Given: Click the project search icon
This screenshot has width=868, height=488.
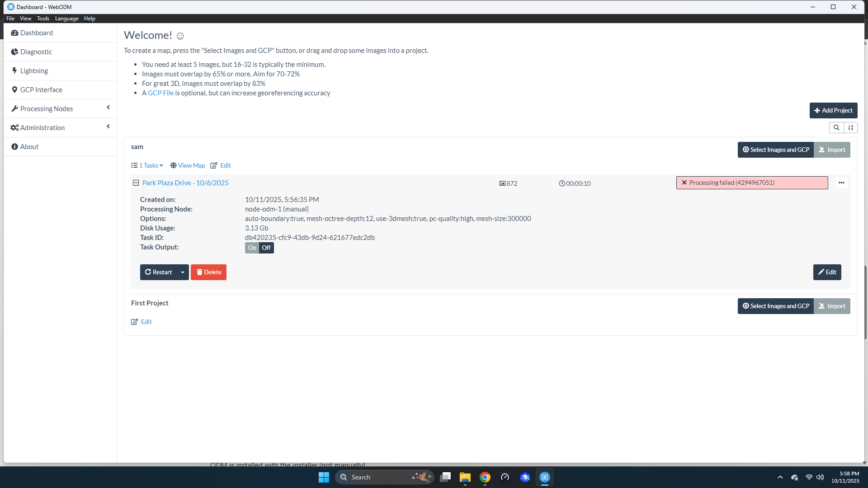Looking at the screenshot, I should 836,127.
